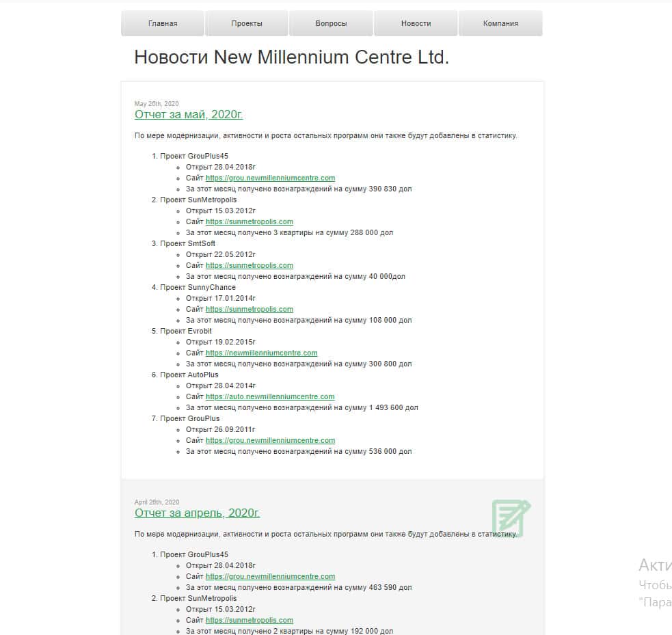
Task: Open the Компания menu tab
Action: pyautogui.click(x=500, y=23)
